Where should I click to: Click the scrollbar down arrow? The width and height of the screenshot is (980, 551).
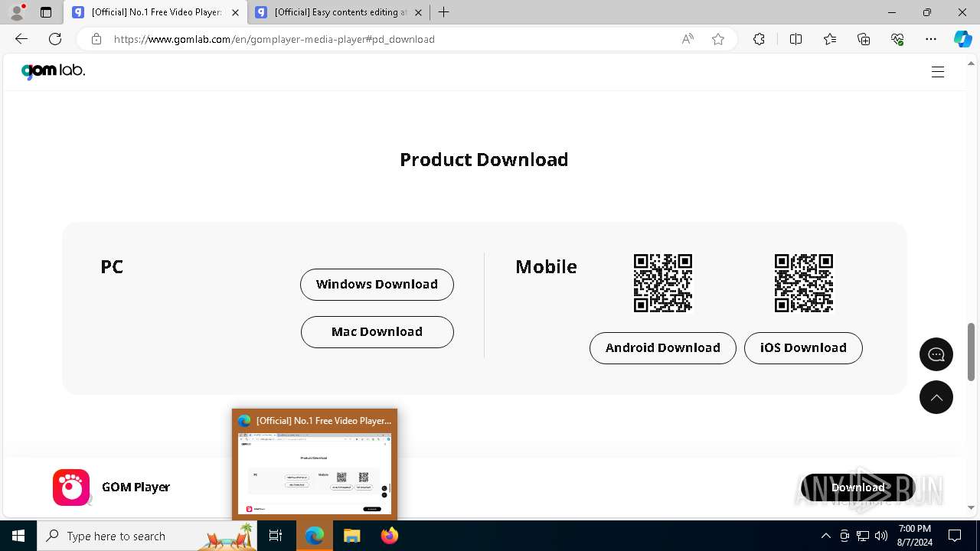(x=972, y=507)
